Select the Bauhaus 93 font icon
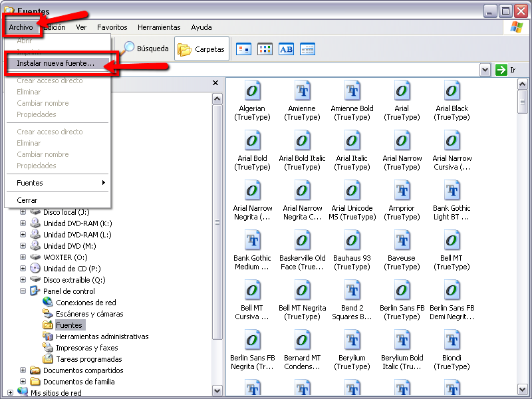 tap(352, 240)
